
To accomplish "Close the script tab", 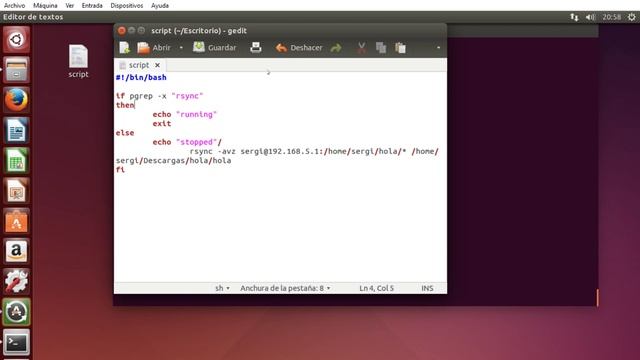I will (x=158, y=65).
